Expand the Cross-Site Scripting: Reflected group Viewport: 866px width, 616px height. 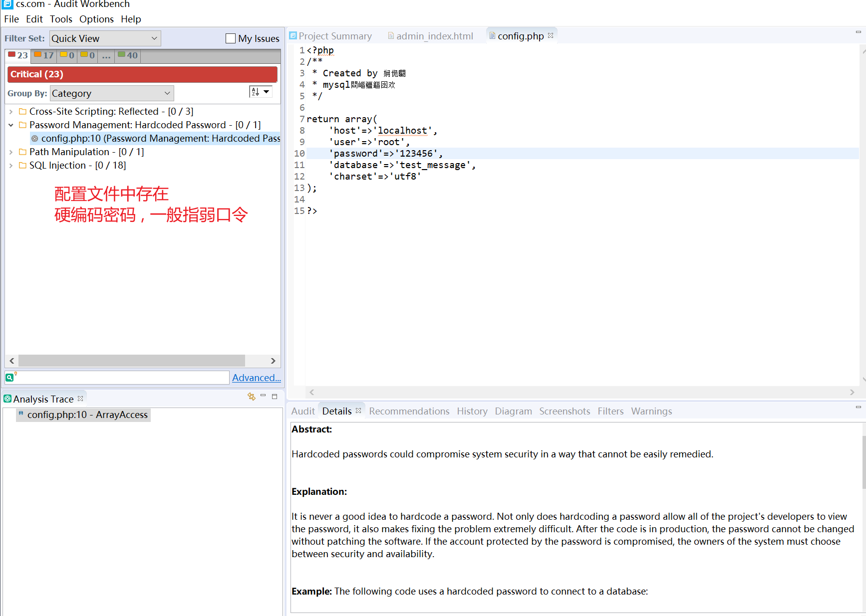[11, 112]
